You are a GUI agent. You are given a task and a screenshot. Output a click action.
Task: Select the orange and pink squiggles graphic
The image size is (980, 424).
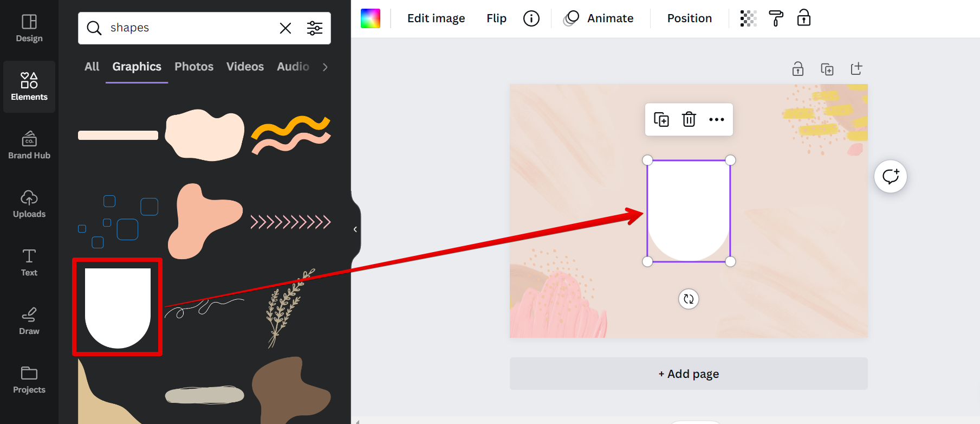(291, 135)
